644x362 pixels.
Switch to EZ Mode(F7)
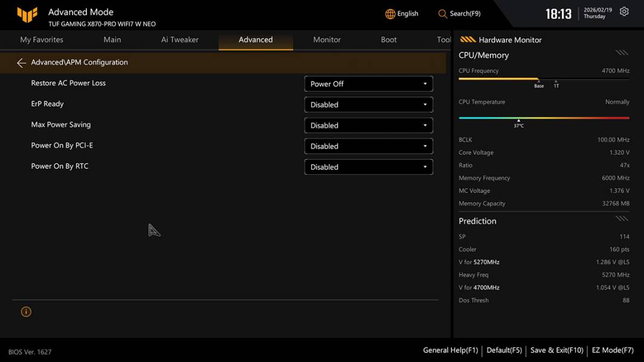pos(612,350)
